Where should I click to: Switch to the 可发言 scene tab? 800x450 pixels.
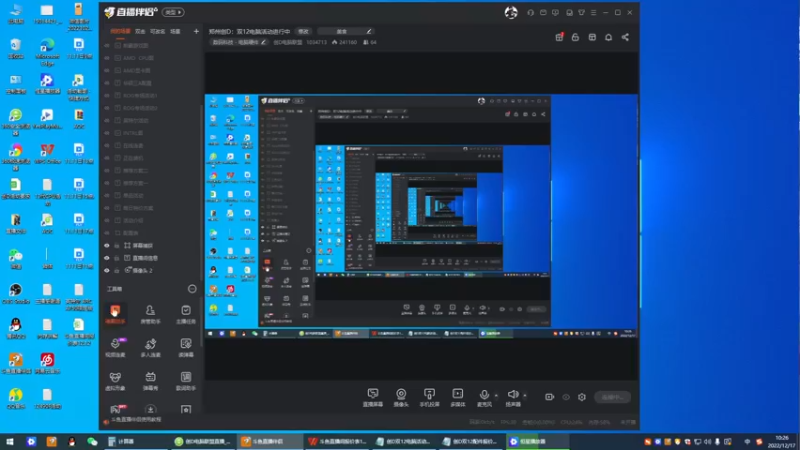coord(156,32)
